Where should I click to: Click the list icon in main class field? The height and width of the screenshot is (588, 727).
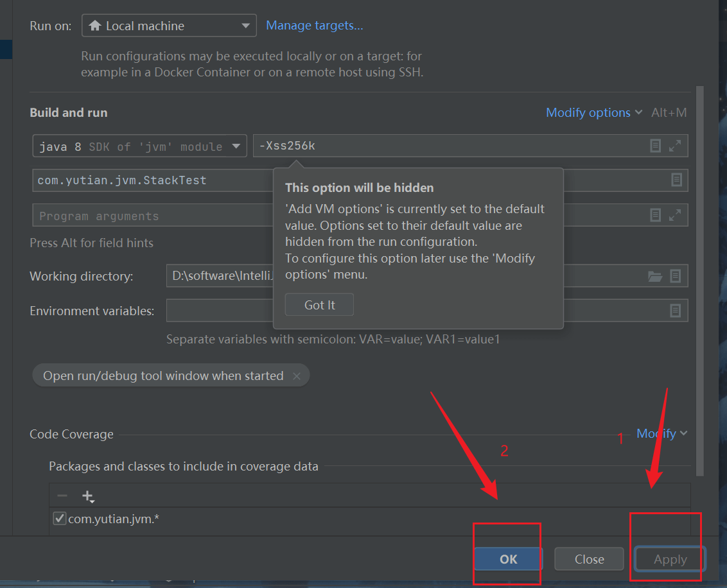click(676, 180)
